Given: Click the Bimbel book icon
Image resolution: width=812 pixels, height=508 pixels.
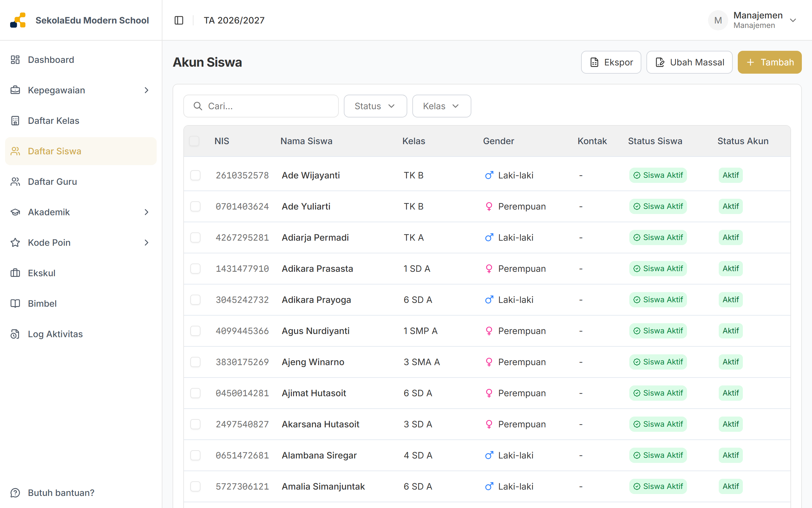Looking at the screenshot, I should pyautogui.click(x=15, y=304).
